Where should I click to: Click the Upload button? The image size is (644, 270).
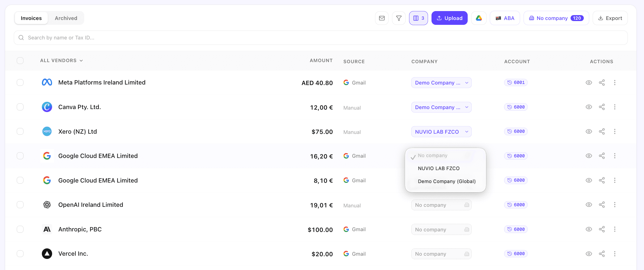[449, 18]
